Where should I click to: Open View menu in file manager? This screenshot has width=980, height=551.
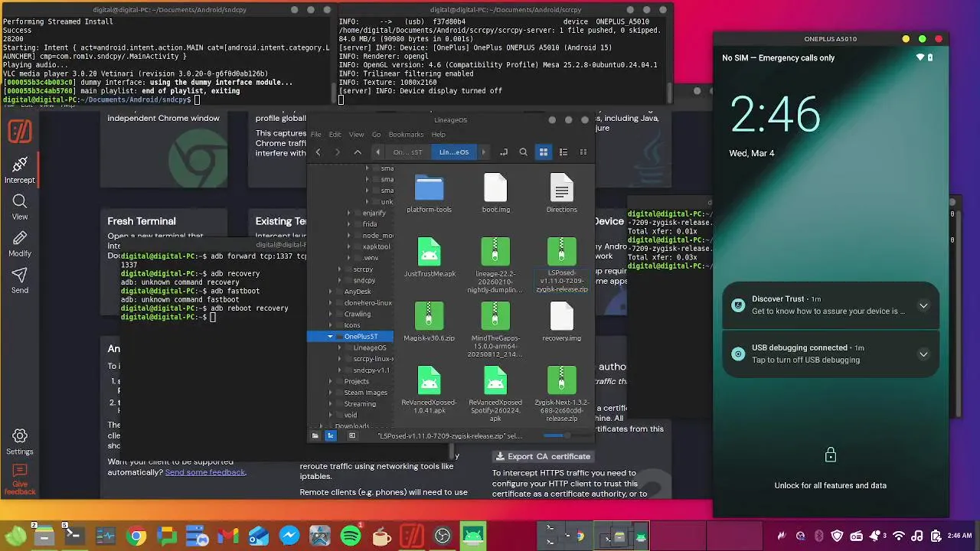[x=357, y=135]
